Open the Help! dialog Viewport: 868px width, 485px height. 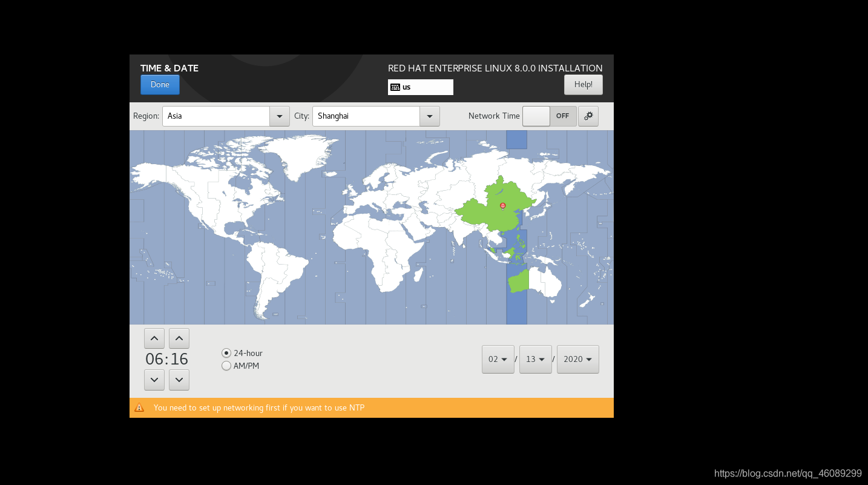point(584,85)
